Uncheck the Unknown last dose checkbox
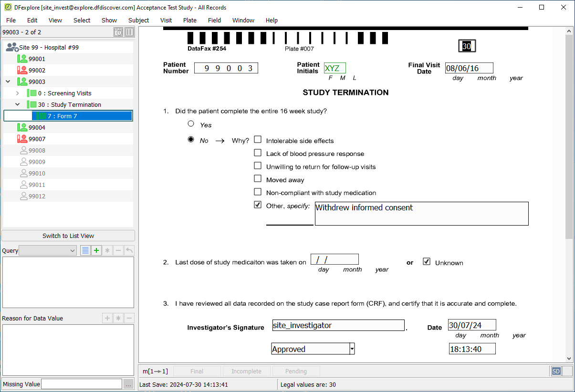575x392 pixels. 427,261
